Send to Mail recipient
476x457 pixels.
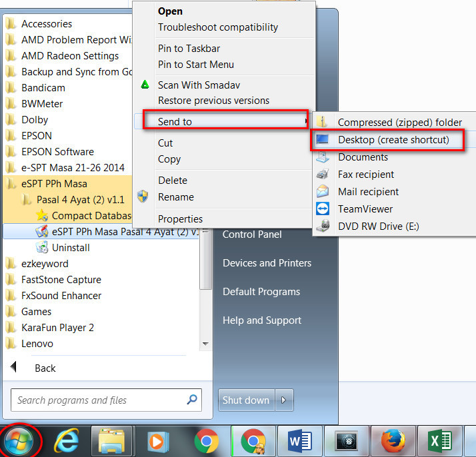point(368,192)
